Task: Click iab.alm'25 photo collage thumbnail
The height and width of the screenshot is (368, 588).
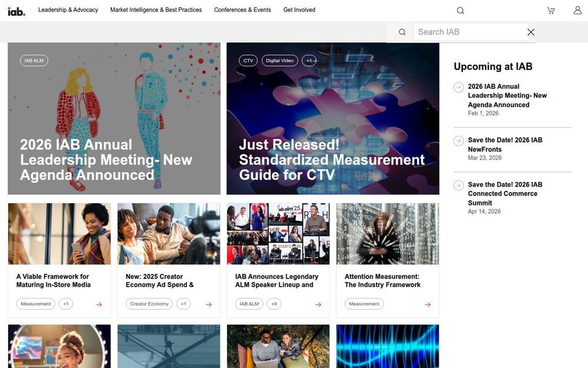Action: pos(278,234)
